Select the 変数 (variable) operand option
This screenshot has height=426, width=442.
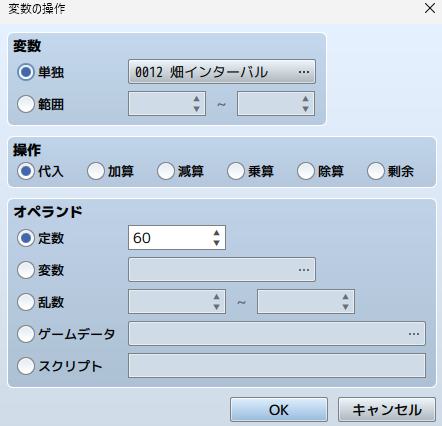[26, 270]
